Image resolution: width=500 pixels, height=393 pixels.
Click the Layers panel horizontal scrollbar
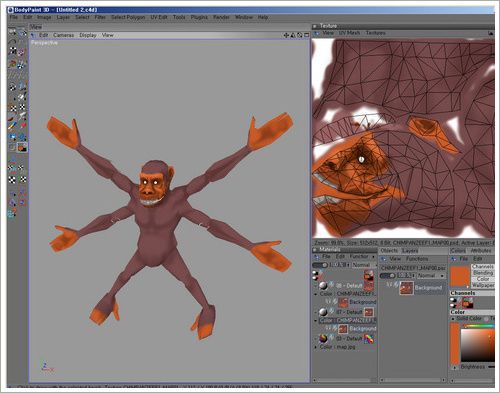click(413, 380)
